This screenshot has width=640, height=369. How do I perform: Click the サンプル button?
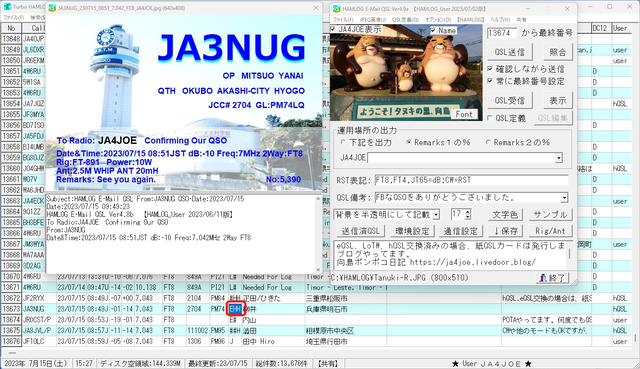pyautogui.click(x=551, y=215)
